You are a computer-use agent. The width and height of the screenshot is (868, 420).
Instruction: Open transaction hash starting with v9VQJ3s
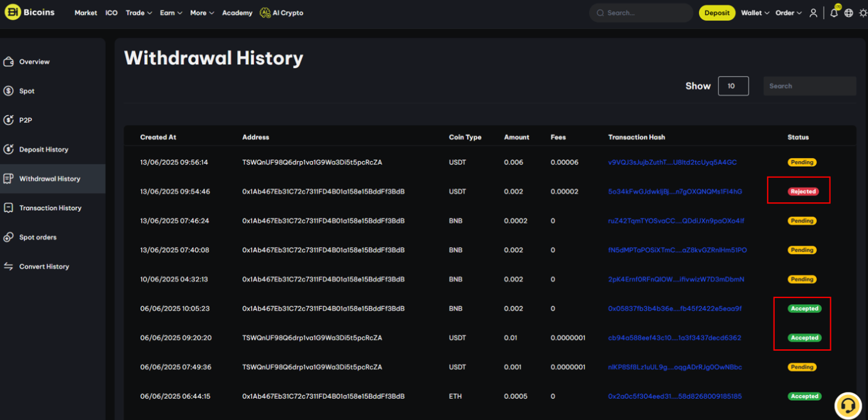coord(672,162)
